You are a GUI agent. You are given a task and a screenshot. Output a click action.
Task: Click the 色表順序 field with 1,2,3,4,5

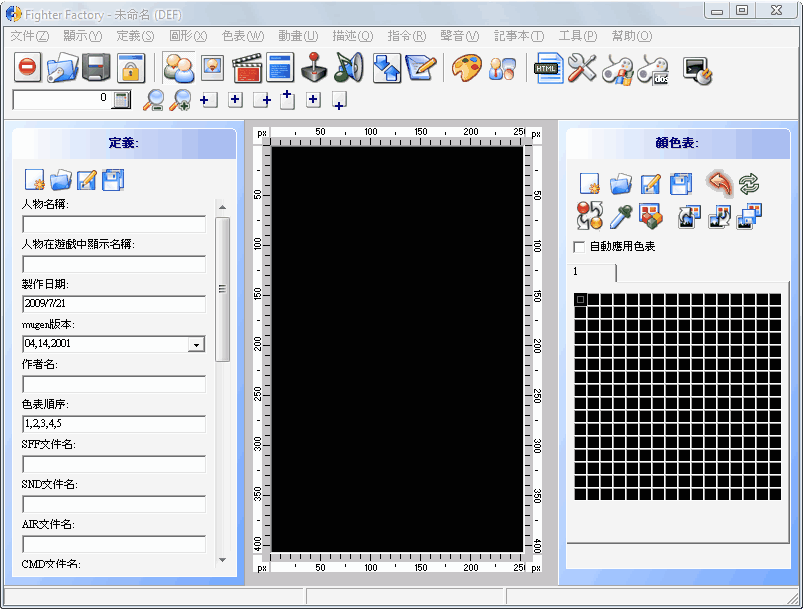[x=114, y=424]
